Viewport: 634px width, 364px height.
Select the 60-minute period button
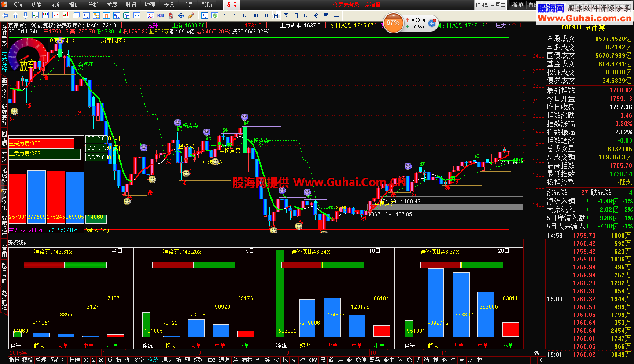[x=265, y=15]
